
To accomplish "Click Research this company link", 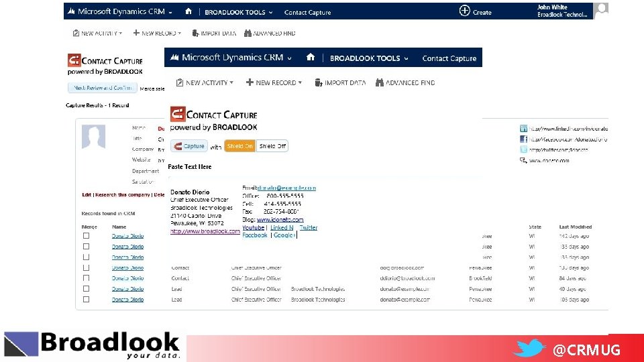I will point(122,194).
